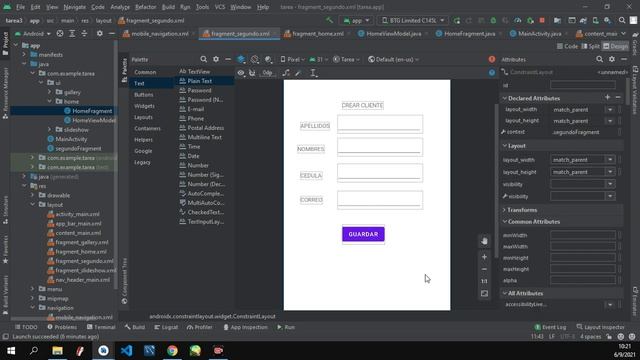Collapse Declared Attributes section
This screenshot has width=640, height=360.
pos(505,98)
